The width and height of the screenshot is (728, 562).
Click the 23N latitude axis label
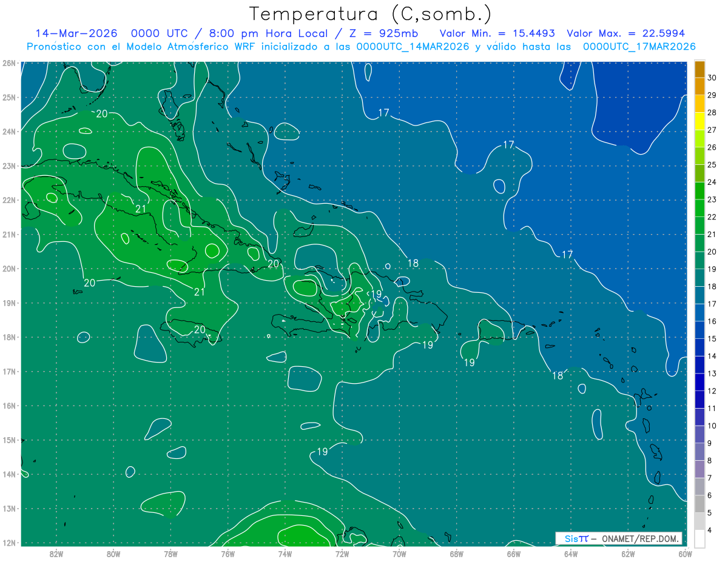pyautogui.click(x=8, y=166)
